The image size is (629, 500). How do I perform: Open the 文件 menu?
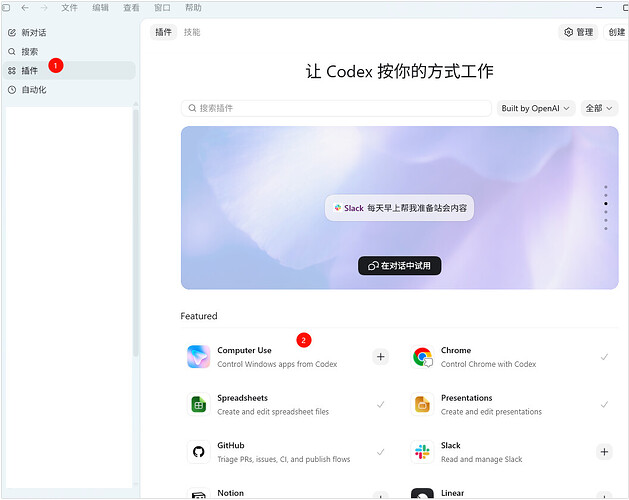[69, 8]
